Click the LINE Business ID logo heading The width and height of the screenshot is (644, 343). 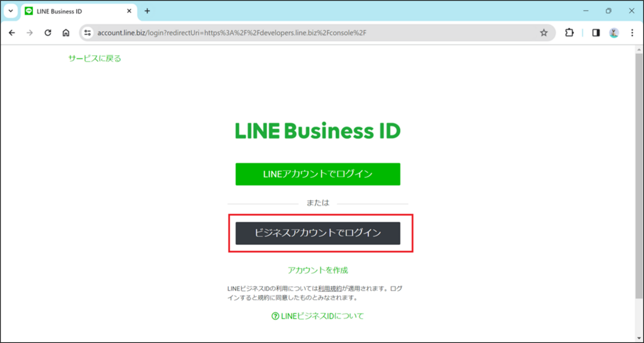pos(318,130)
